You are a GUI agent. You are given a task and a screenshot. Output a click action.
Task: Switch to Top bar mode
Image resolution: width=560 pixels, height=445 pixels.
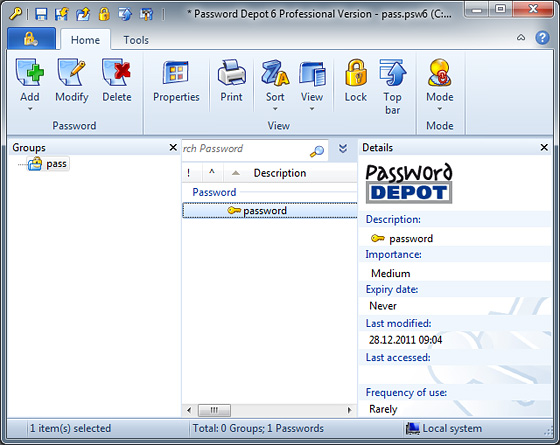click(x=392, y=87)
